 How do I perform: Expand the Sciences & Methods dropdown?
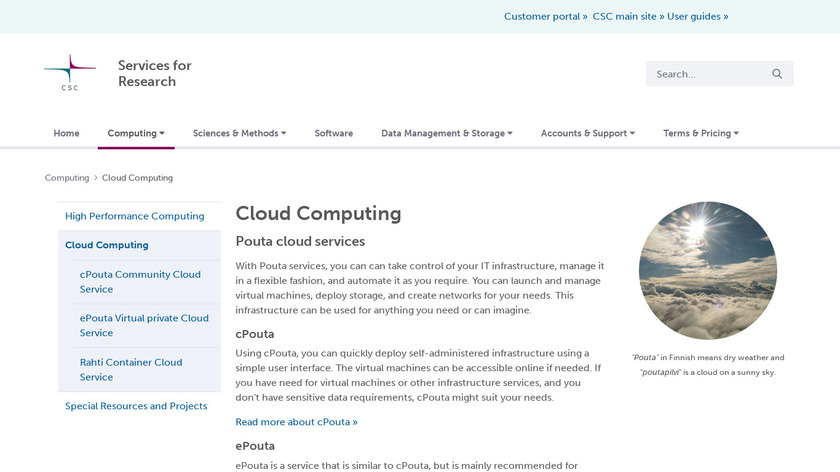coord(239,133)
